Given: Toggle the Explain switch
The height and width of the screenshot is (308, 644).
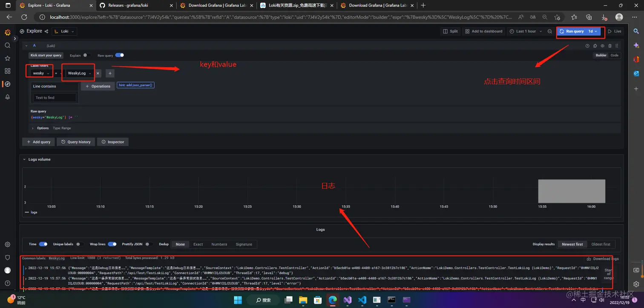Looking at the screenshot, I should click(86, 55).
